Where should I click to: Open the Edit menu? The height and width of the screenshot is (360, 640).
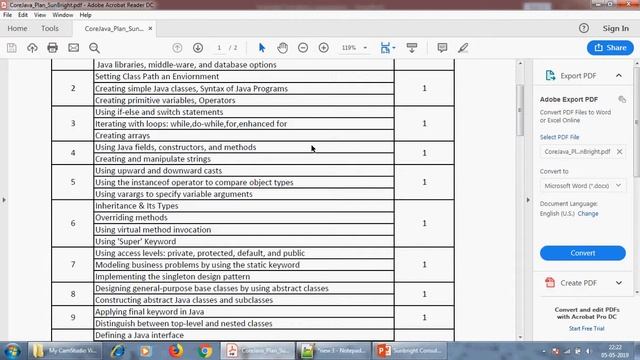coord(23,15)
